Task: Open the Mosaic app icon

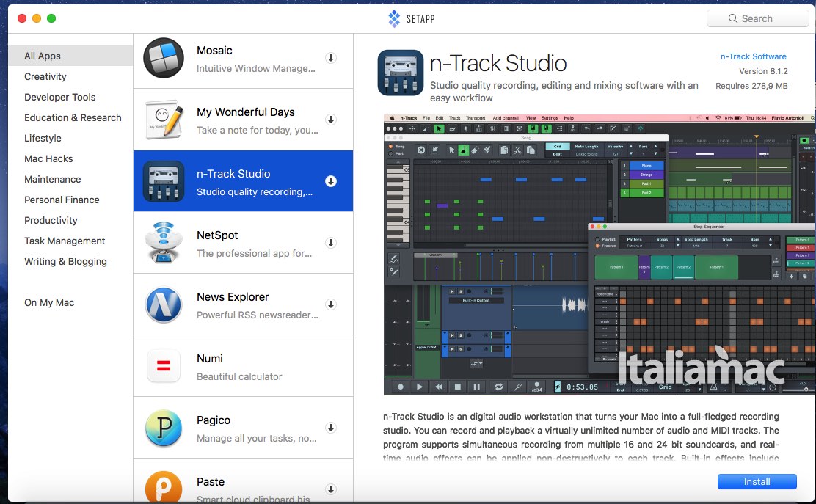Action: click(x=164, y=58)
